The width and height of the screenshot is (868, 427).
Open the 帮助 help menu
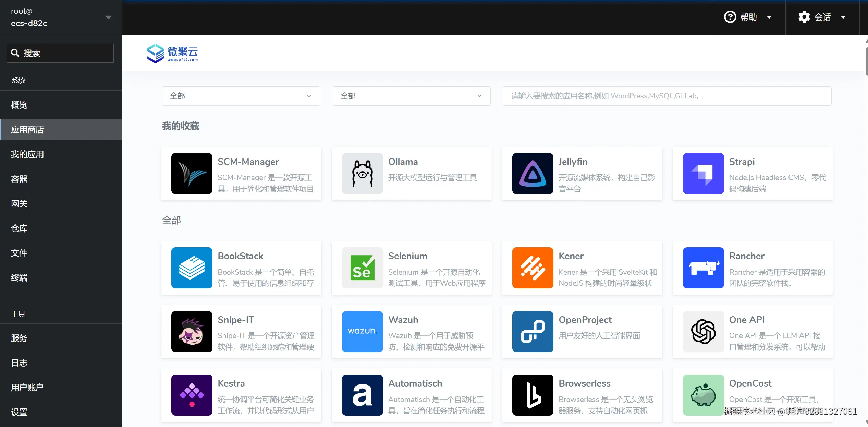tap(748, 17)
